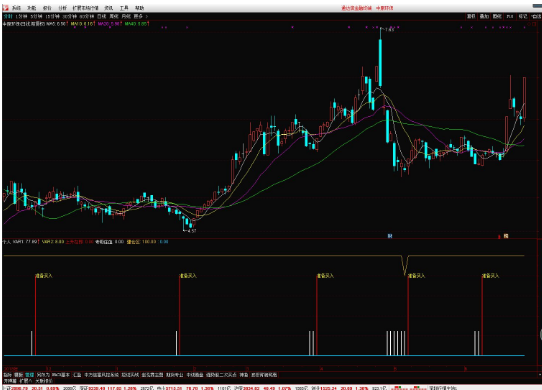Select the 周线 weekly period tab
542x390 pixels.
coord(114,16)
